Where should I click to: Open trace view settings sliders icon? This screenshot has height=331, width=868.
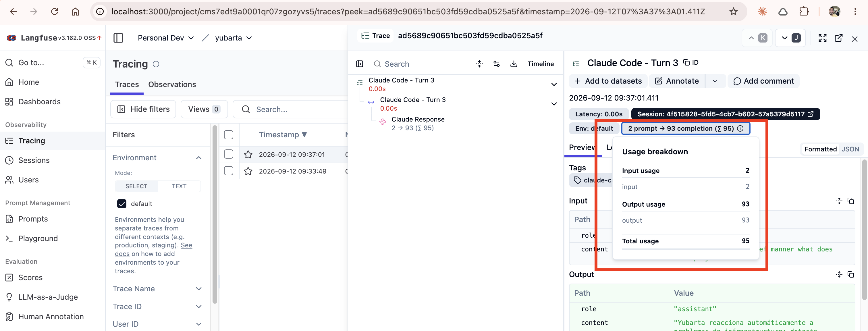[496, 64]
